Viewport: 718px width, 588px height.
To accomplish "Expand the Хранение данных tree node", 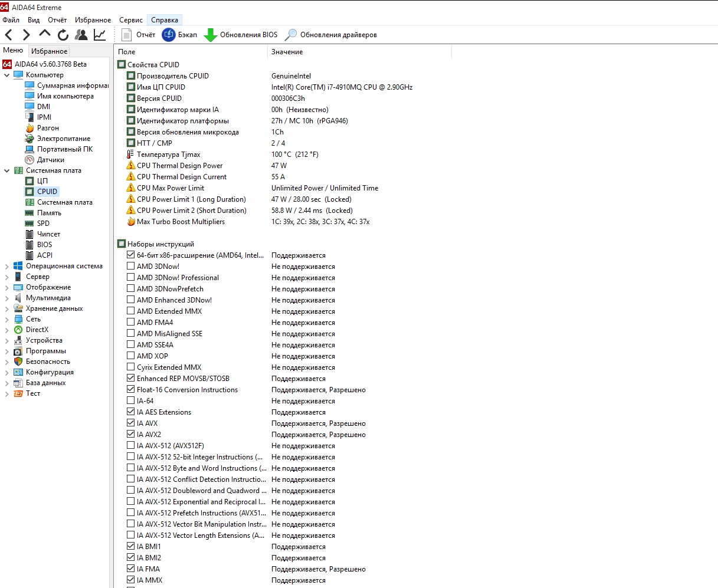I will pyautogui.click(x=6, y=308).
